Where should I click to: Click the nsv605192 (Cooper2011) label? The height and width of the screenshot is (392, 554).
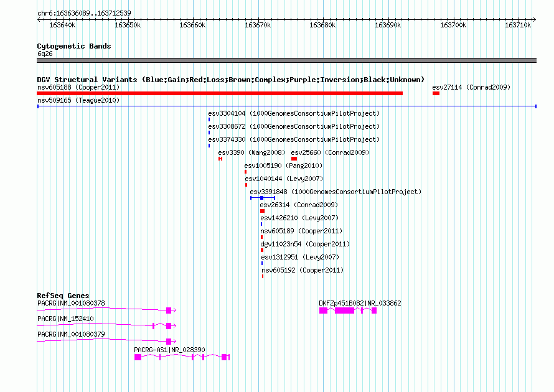pyautogui.click(x=303, y=270)
